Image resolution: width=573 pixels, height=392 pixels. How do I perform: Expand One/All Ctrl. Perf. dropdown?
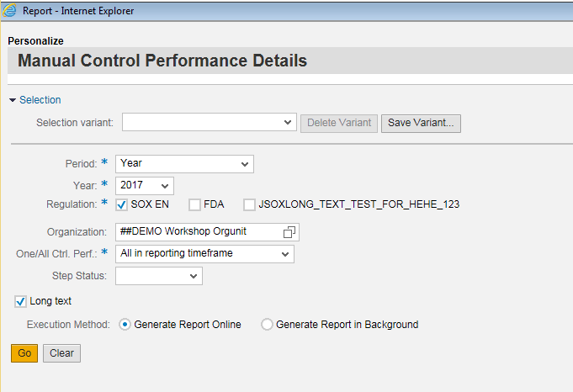[204, 254]
